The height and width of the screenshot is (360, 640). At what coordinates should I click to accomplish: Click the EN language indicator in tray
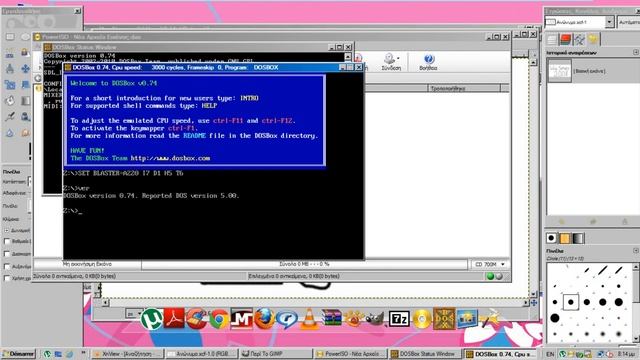pos(550,354)
